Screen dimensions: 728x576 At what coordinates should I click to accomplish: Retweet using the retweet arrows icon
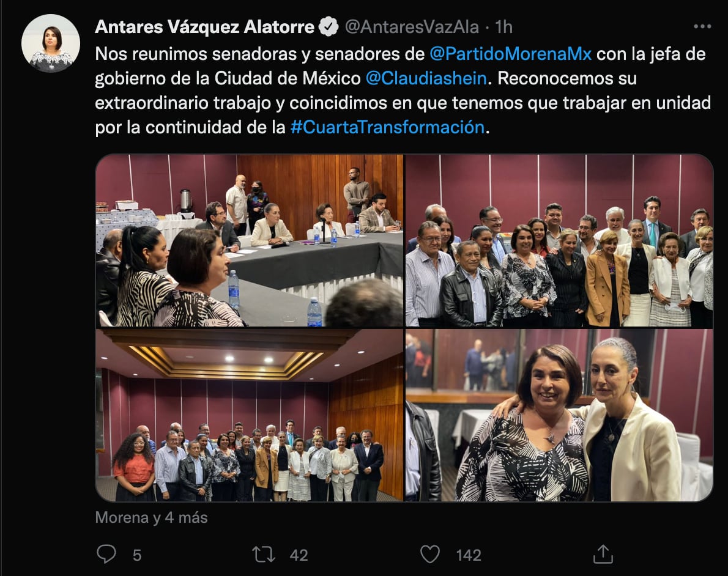click(263, 554)
